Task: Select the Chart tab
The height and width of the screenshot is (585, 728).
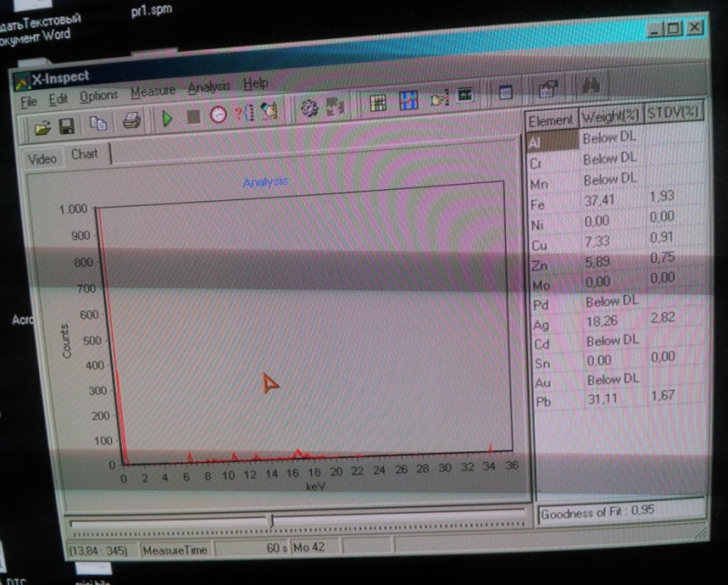Action: (x=85, y=154)
